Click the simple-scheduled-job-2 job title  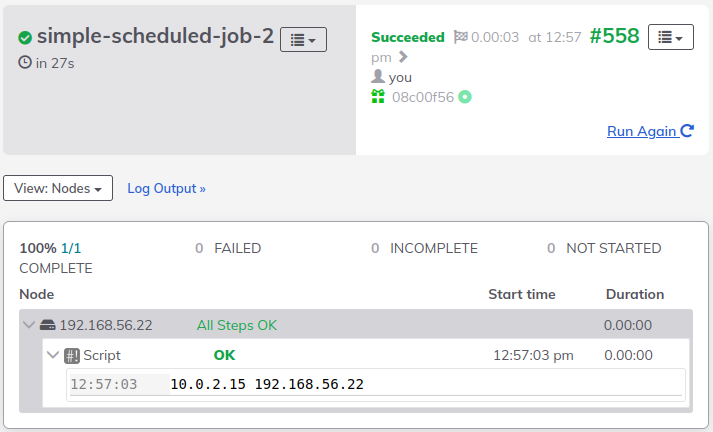pyautogui.click(x=156, y=36)
